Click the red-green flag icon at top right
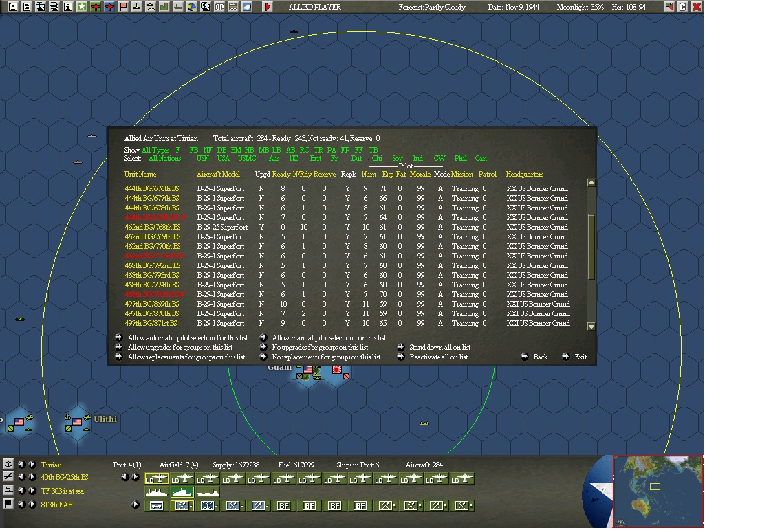 point(669,7)
